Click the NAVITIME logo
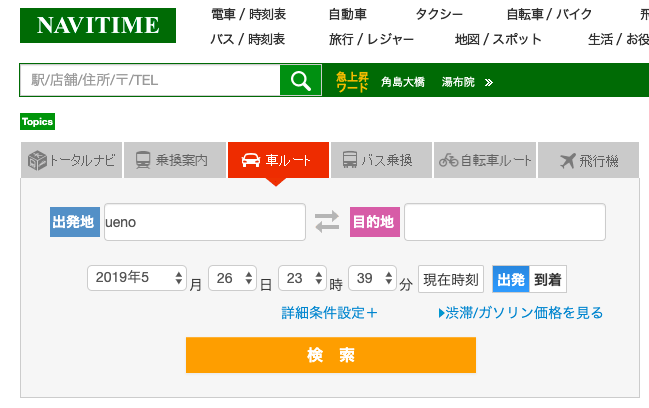Screen dimensions: 649x408 click(97, 26)
